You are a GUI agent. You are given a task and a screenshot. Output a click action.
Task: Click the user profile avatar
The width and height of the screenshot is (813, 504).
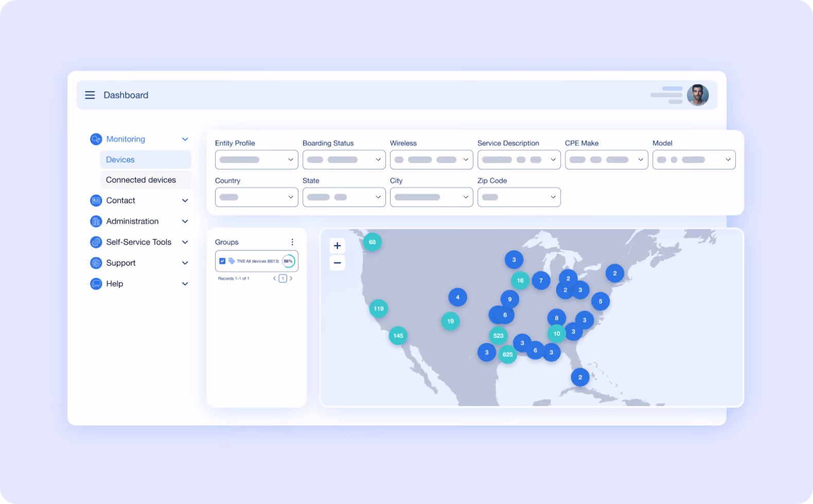click(x=698, y=95)
